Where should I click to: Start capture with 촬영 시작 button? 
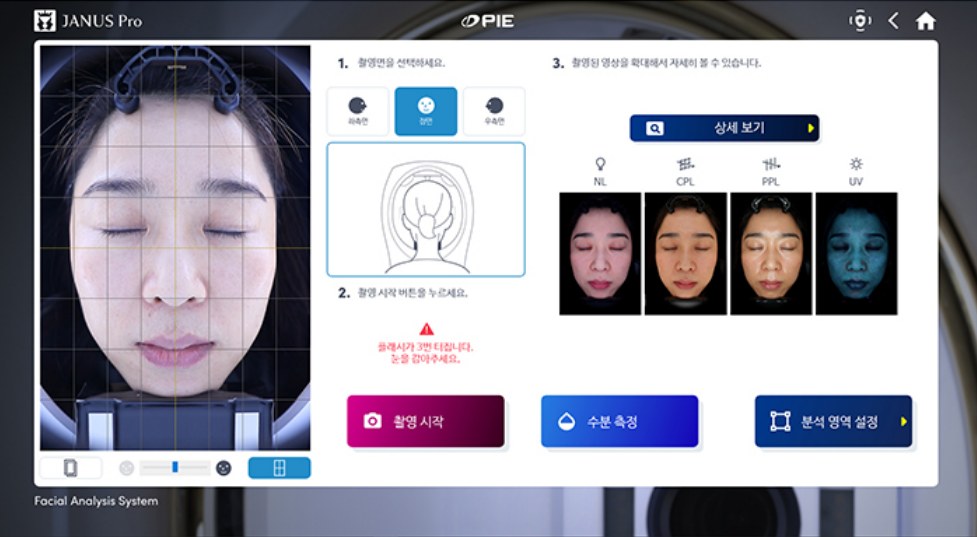[x=426, y=421]
